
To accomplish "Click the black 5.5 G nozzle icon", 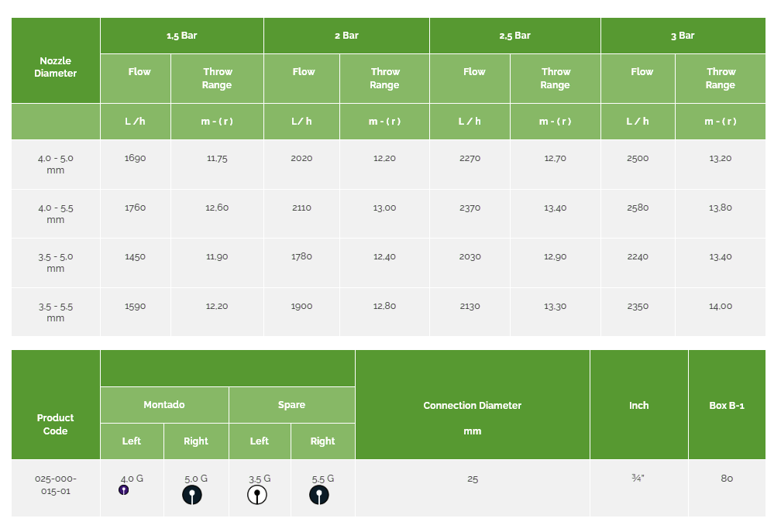I will tap(318, 495).
